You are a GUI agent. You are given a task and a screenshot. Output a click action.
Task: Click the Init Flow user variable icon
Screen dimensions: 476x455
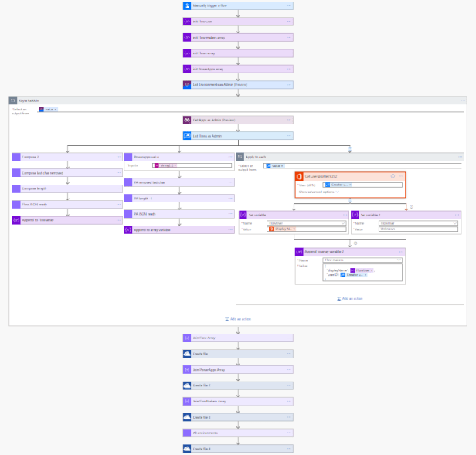pyautogui.click(x=187, y=21)
